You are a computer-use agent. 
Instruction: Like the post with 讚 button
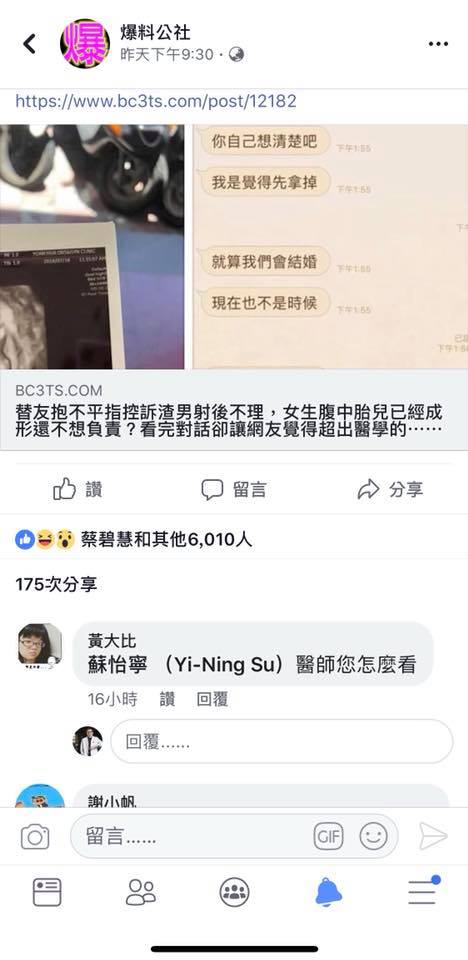[x=77, y=489]
